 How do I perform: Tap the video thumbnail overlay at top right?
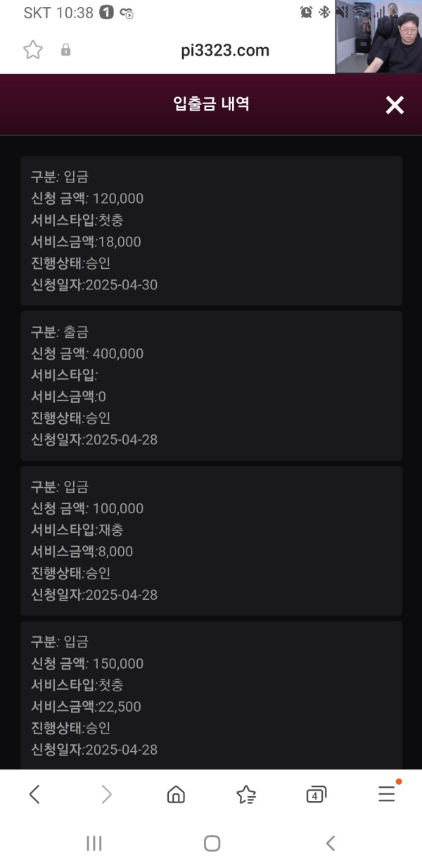pyautogui.click(x=378, y=37)
